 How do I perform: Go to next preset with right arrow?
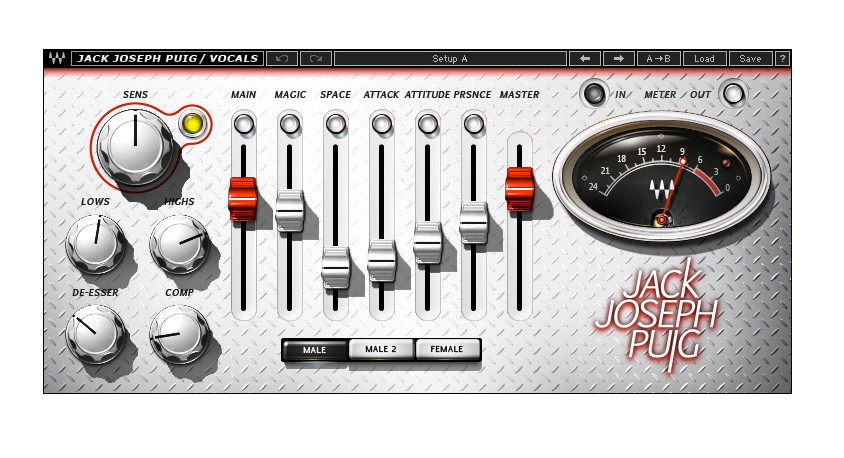pos(618,58)
